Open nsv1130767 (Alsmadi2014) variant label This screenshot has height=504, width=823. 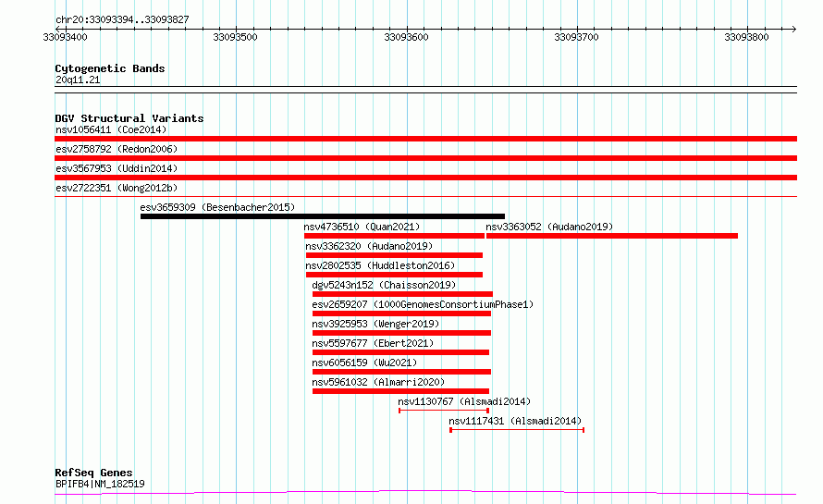pos(464,401)
